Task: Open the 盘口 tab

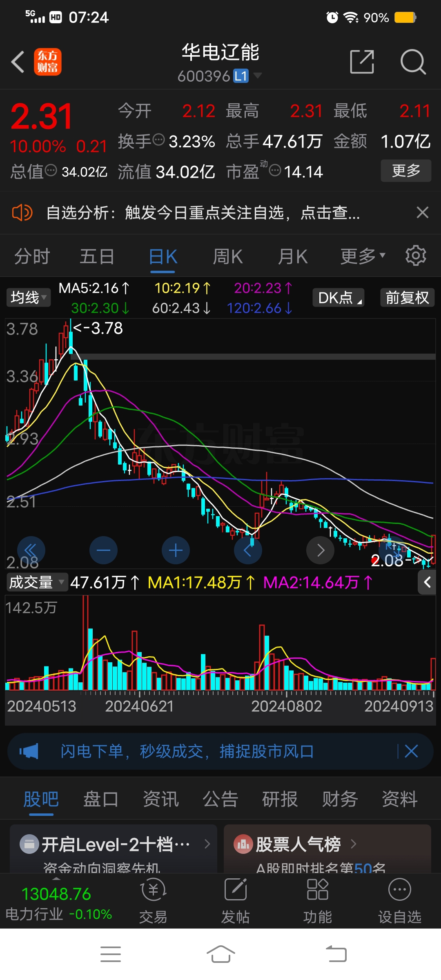Action: [100, 799]
